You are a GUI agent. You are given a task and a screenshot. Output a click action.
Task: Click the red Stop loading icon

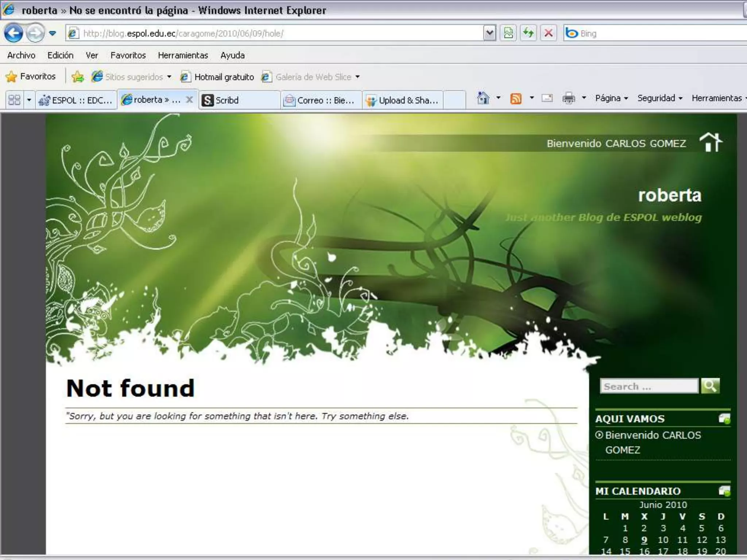(x=548, y=33)
